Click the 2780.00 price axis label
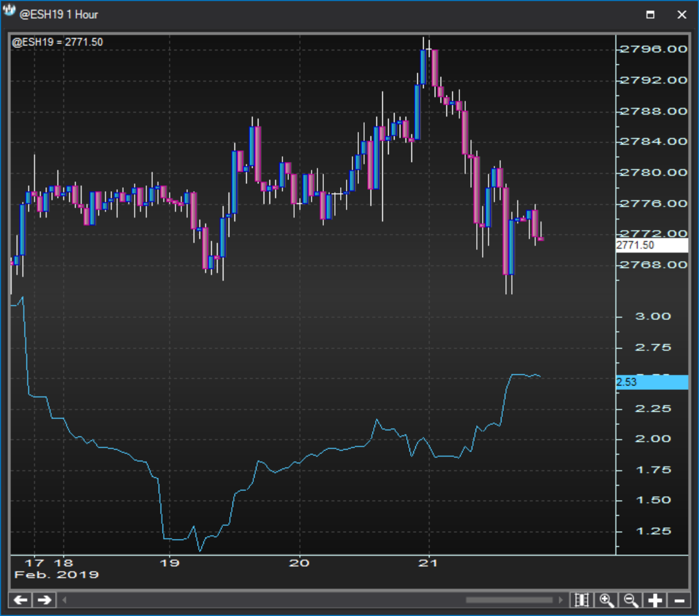 654,172
